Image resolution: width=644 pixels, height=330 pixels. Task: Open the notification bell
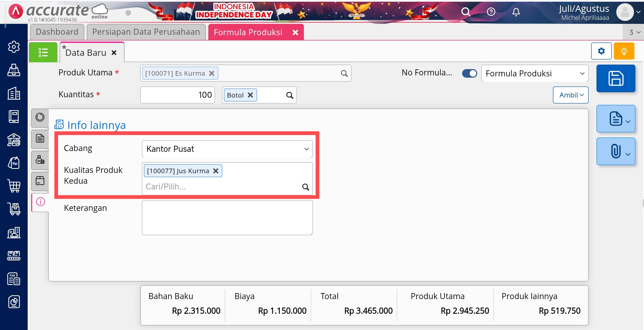(x=516, y=12)
